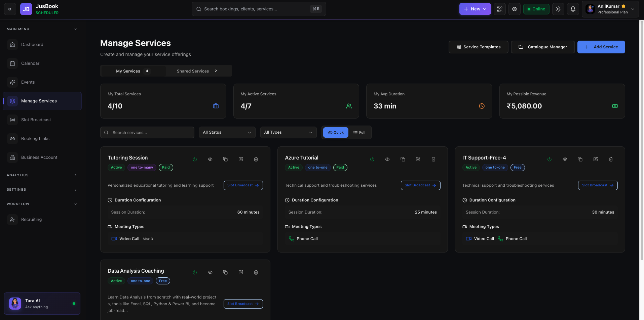Click the search services input field
This screenshot has height=320, width=644.
(147, 132)
